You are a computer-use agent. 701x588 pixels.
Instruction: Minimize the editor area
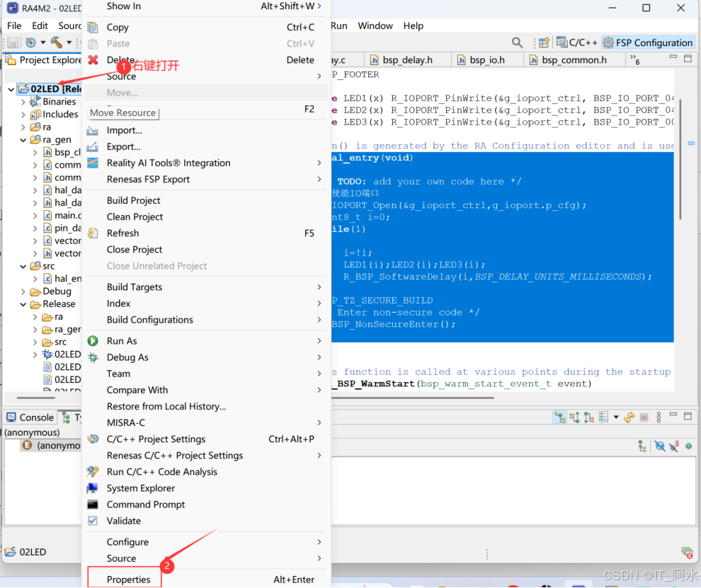point(673,57)
